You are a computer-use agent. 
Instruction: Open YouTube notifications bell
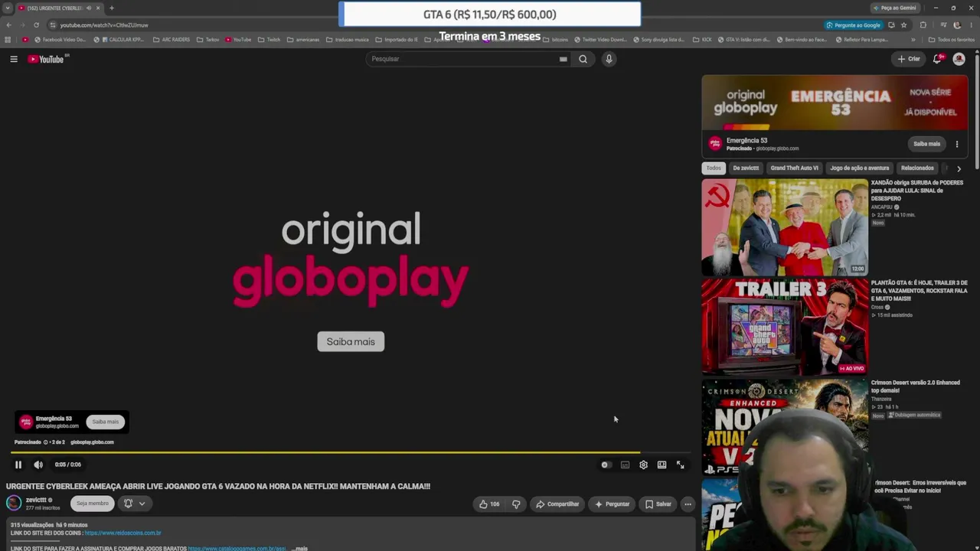pyautogui.click(x=937, y=59)
